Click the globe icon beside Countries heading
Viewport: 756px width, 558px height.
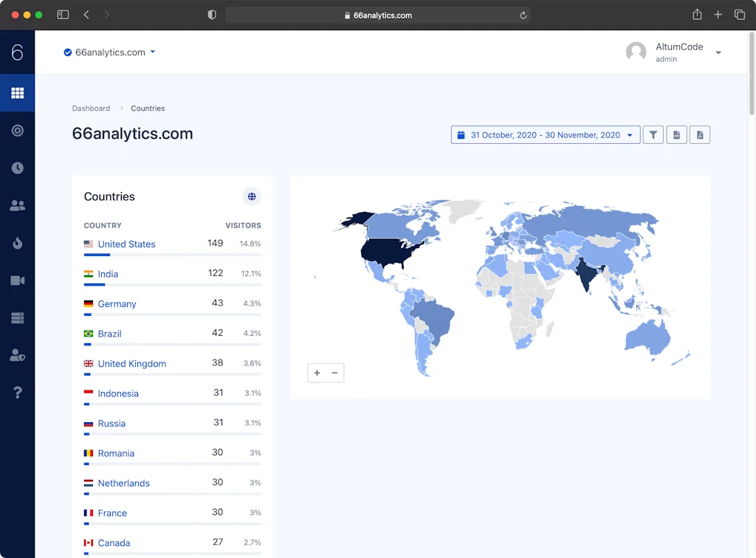[x=252, y=196]
